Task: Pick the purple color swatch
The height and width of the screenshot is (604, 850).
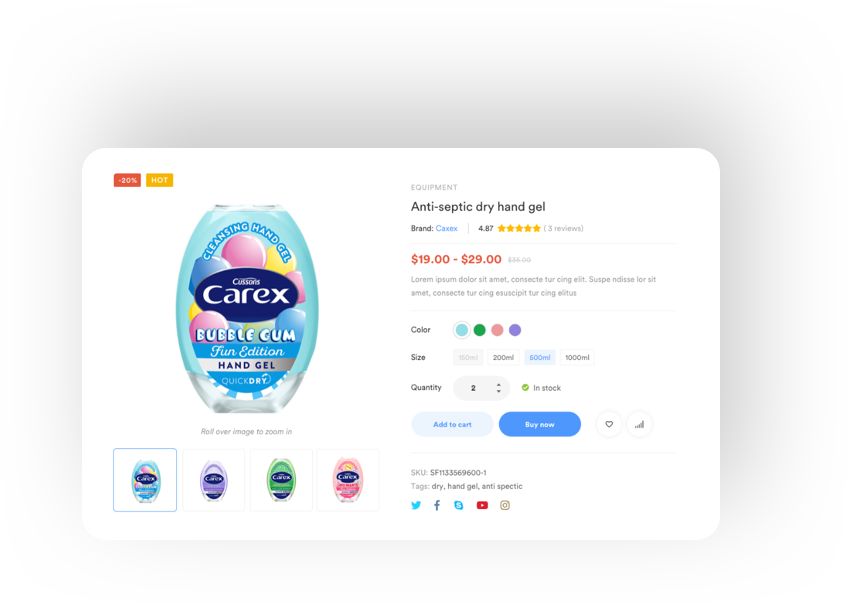Action: point(515,330)
